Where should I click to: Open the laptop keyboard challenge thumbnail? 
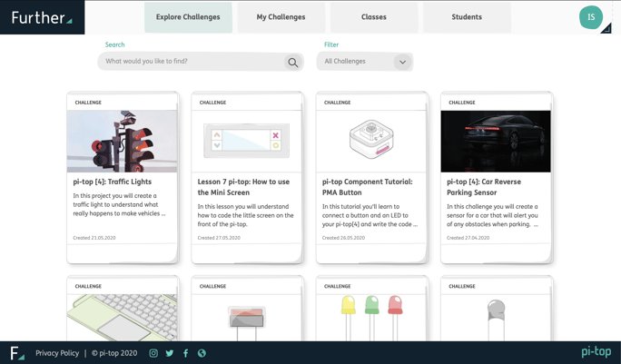coord(122,318)
